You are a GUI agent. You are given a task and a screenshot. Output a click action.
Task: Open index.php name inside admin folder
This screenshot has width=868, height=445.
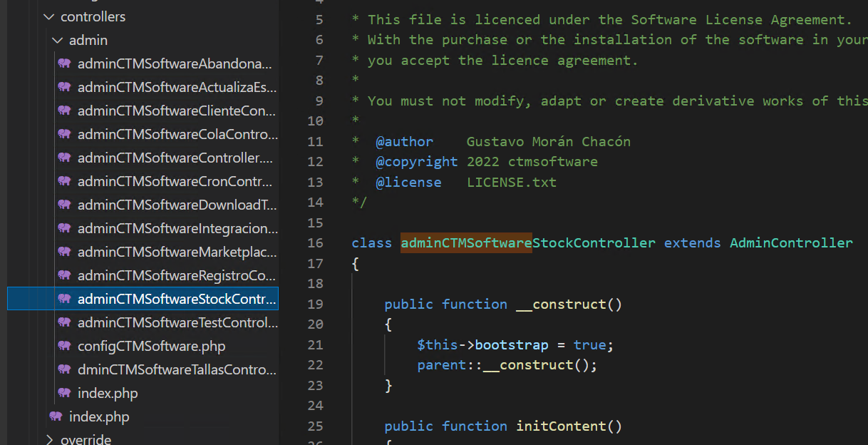(108, 393)
